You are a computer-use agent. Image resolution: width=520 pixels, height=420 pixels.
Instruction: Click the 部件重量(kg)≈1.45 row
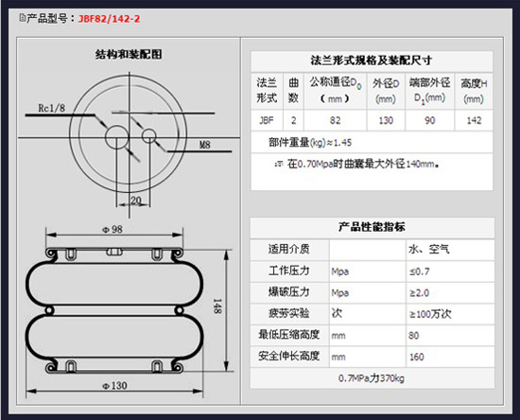tap(372, 142)
